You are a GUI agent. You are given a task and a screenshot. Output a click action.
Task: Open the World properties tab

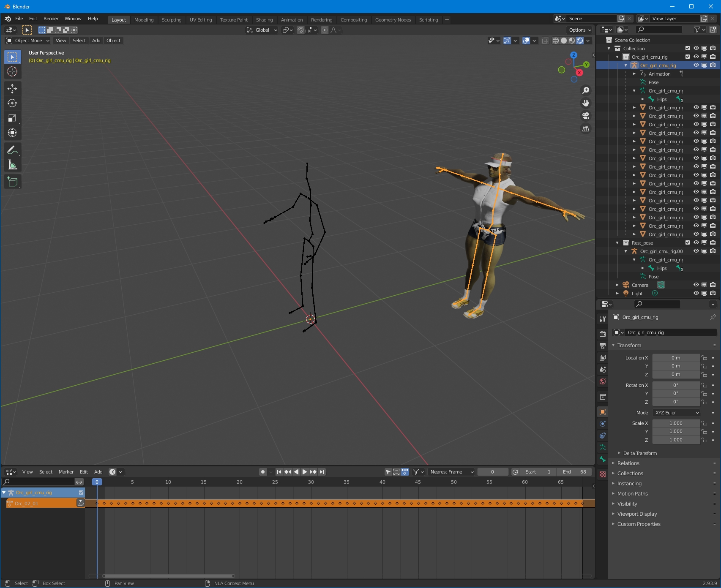[x=603, y=381]
